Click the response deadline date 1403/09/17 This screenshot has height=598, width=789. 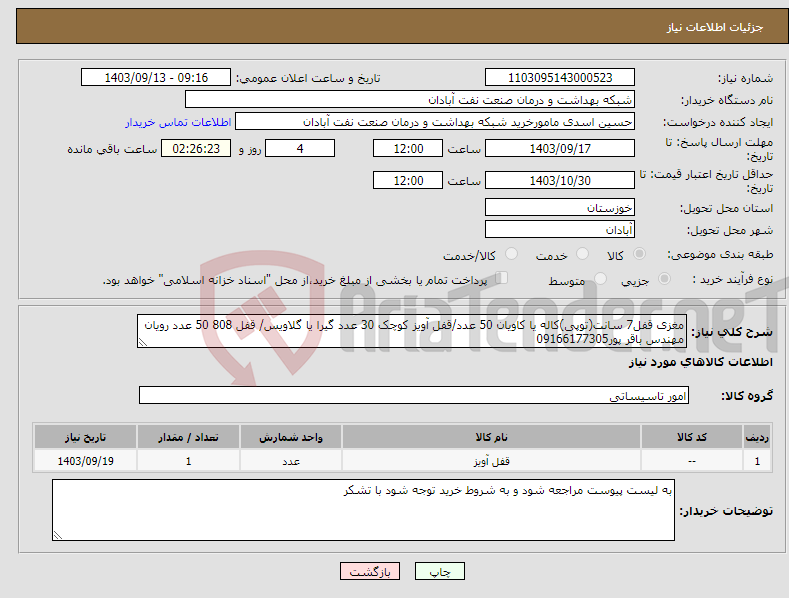coord(560,148)
